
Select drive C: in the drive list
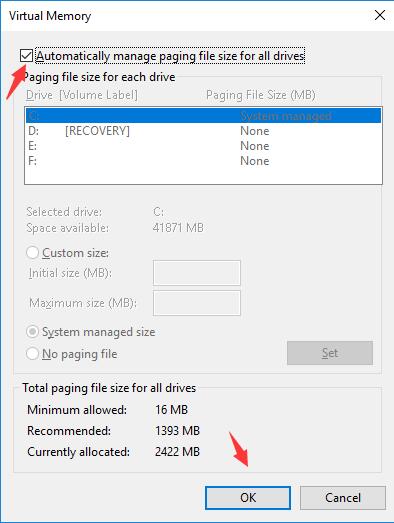[203, 116]
